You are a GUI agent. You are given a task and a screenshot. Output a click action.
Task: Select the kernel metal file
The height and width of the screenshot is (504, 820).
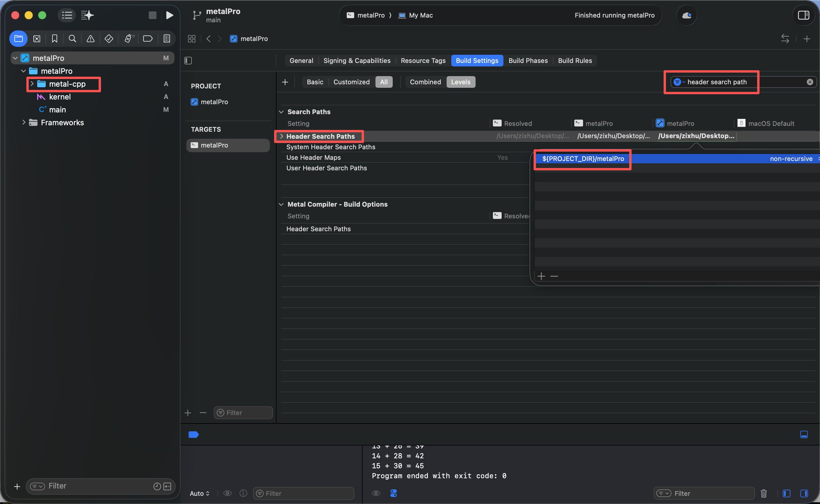click(60, 97)
